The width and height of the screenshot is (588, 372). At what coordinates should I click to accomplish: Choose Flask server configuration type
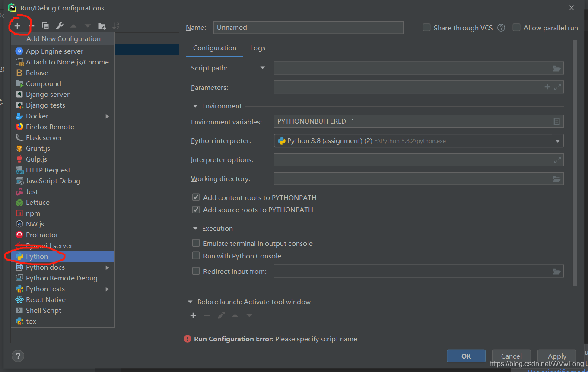coord(63,137)
